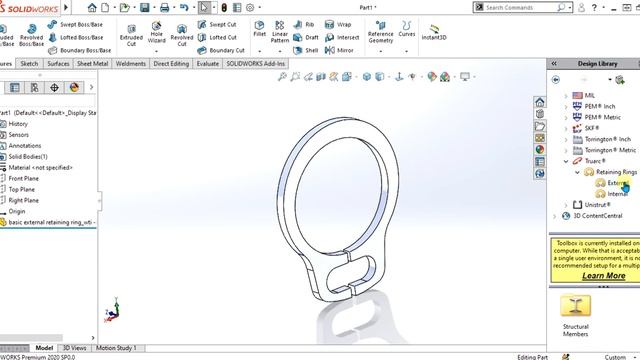Activate the Select cursor tool
Viewport: 640px width, 360px height.
coord(204,7)
